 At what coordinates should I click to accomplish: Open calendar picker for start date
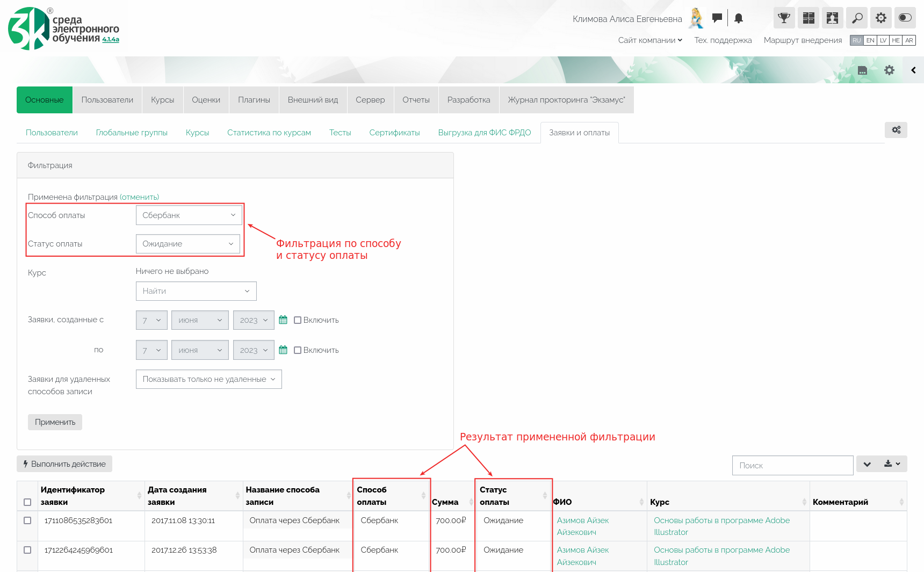pyautogui.click(x=283, y=320)
